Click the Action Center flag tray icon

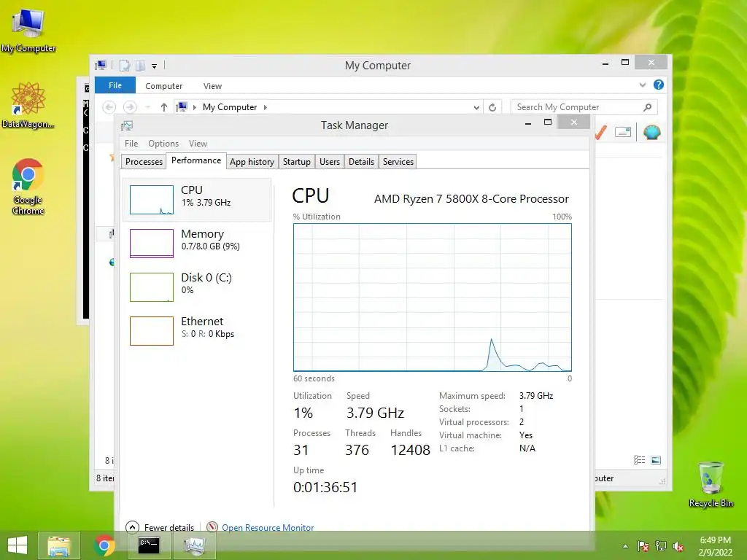click(643, 546)
